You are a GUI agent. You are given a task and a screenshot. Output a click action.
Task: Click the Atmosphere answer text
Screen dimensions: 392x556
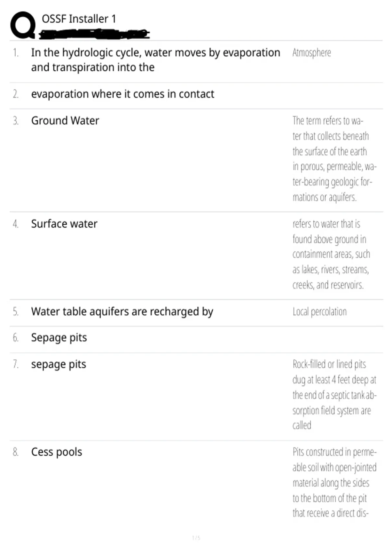tap(312, 53)
